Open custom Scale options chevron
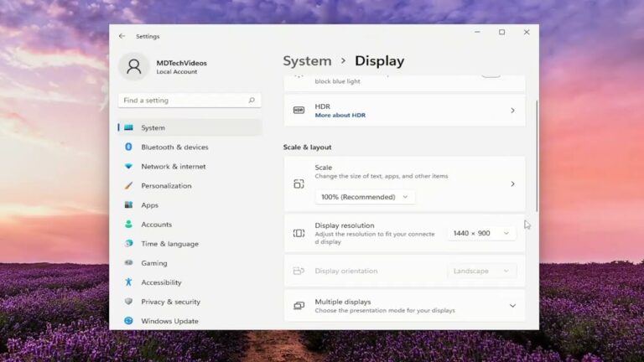 coord(512,184)
